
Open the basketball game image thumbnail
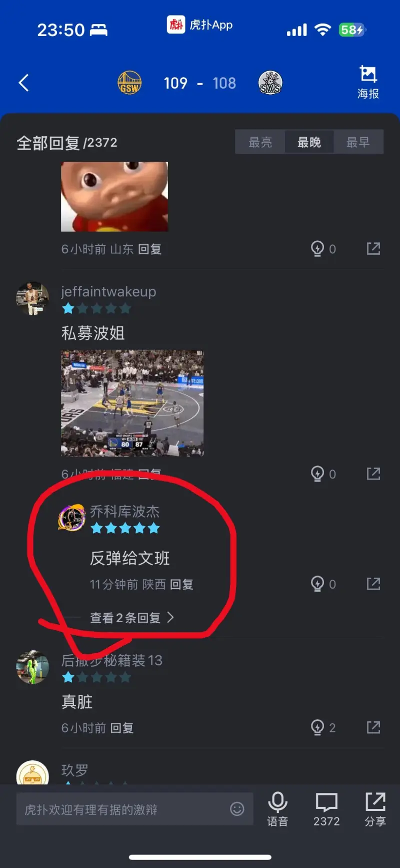(x=132, y=403)
